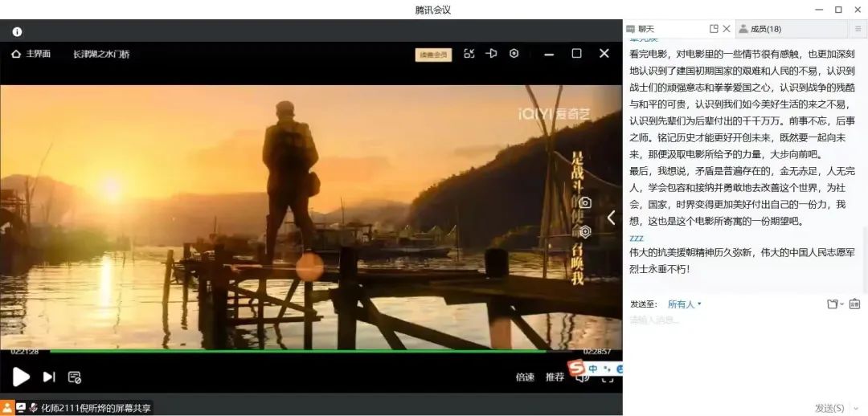Switch to the 聊天 chat tab
Viewport: 868px width, 416px height.
coord(646,29)
